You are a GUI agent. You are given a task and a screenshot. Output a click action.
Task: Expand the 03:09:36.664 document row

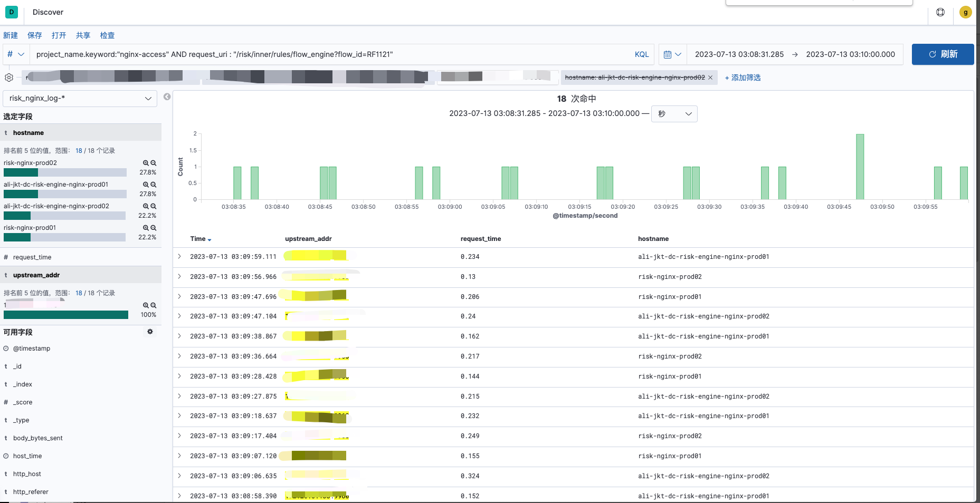click(179, 356)
